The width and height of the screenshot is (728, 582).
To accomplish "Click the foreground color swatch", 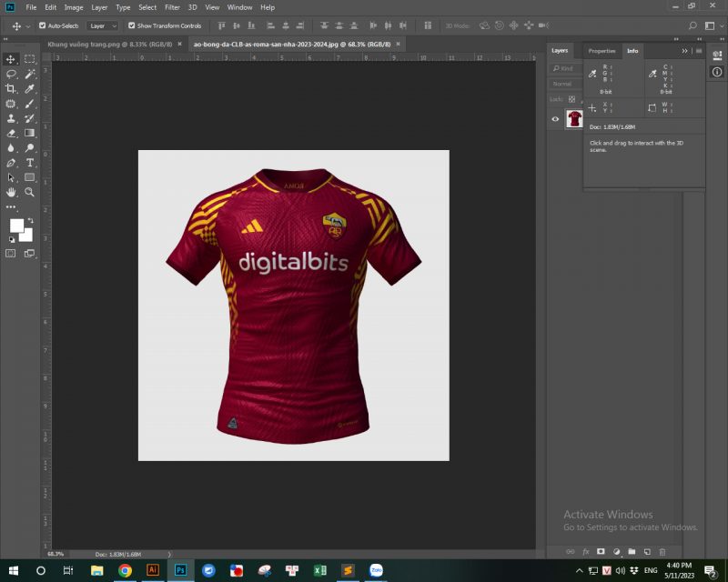I will (16, 226).
